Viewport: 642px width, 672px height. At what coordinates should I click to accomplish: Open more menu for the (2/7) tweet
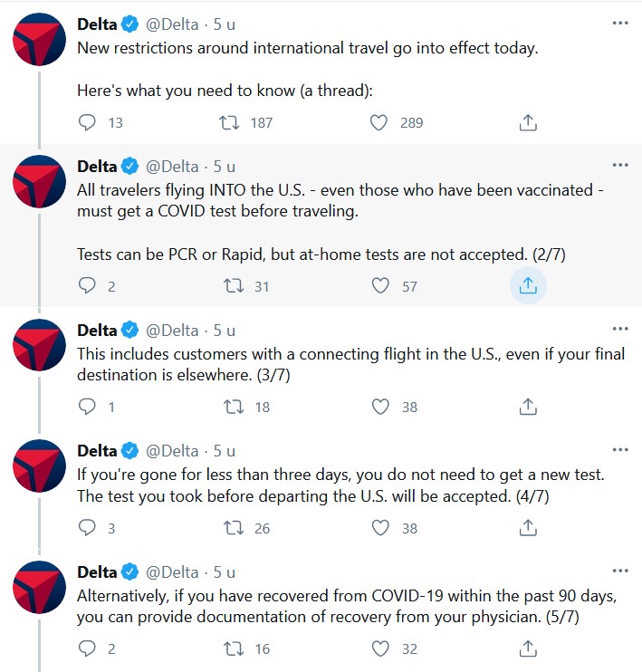619,165
